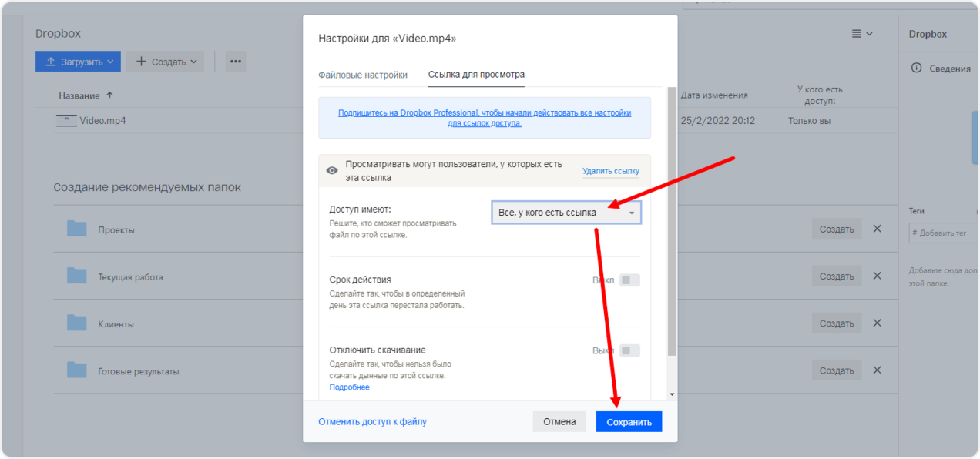Click Создать button for Готовые результаты

[x=837, y=370]
